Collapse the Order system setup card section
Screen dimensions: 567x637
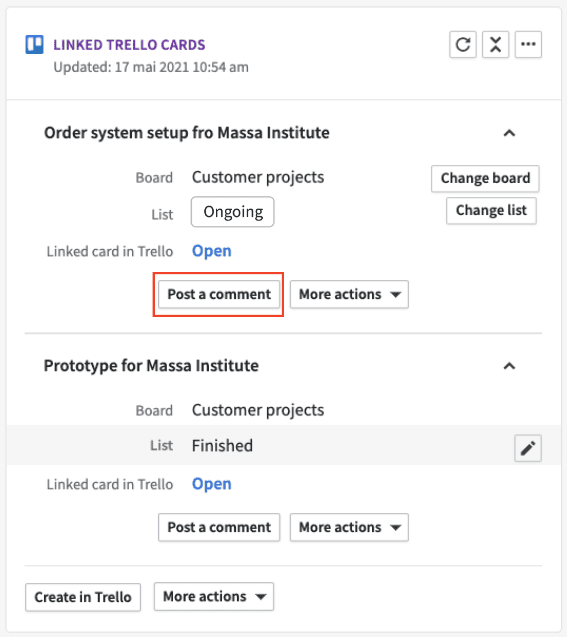coord(509,133)
